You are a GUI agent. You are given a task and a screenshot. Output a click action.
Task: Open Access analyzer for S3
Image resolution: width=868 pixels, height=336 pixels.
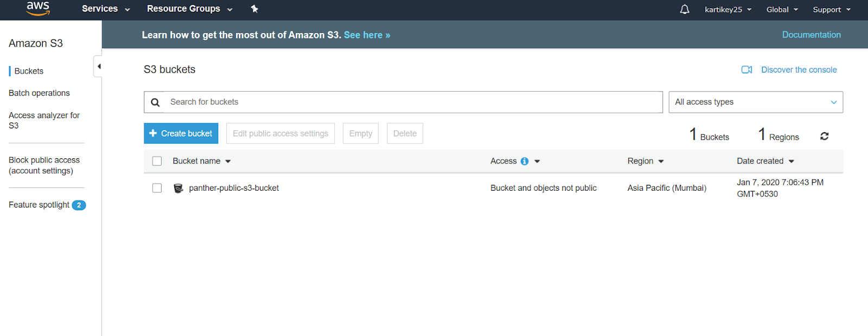[x=44, y=120]
